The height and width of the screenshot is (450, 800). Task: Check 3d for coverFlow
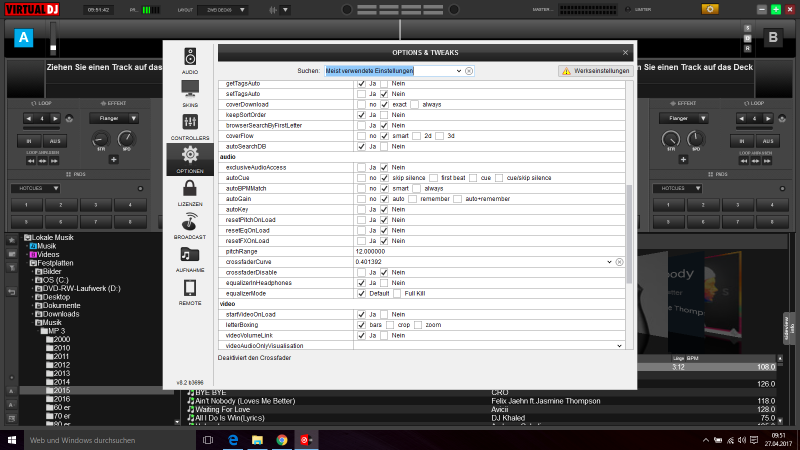[439, 136]
